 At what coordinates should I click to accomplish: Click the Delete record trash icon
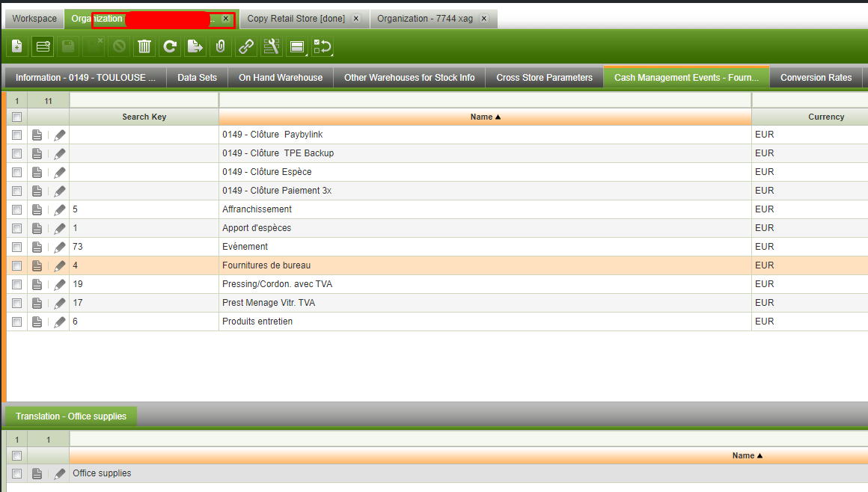(x=144, y=46)
